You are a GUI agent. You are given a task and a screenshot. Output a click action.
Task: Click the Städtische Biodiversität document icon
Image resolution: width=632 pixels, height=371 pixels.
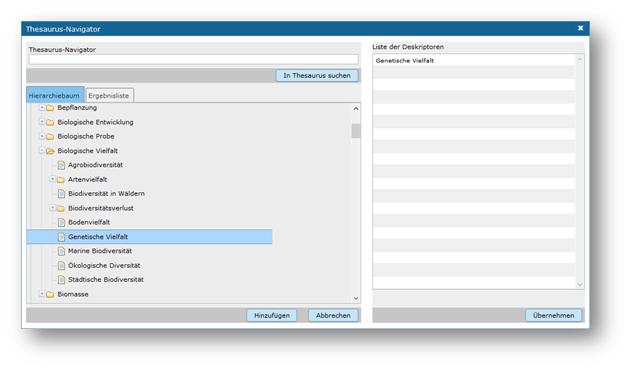coord(61,280)
